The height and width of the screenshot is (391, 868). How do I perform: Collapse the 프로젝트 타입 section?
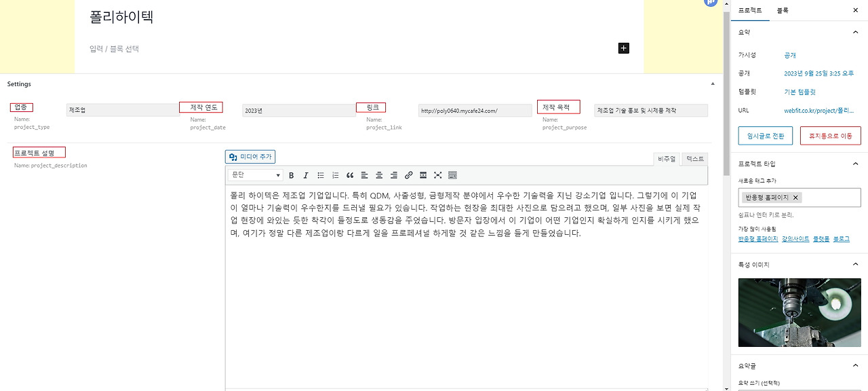855,163
